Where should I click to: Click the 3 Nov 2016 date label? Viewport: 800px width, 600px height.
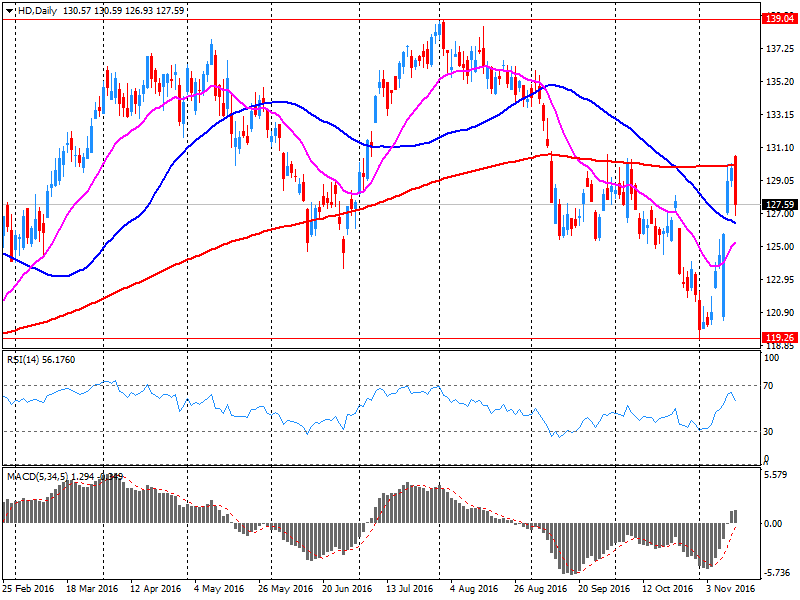731,589
